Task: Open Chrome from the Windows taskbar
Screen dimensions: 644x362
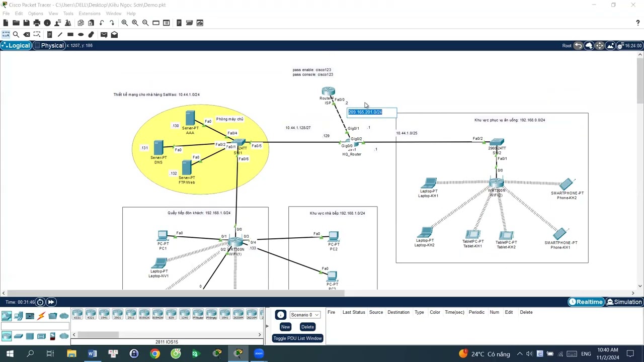Action: [x=155, y=354]
